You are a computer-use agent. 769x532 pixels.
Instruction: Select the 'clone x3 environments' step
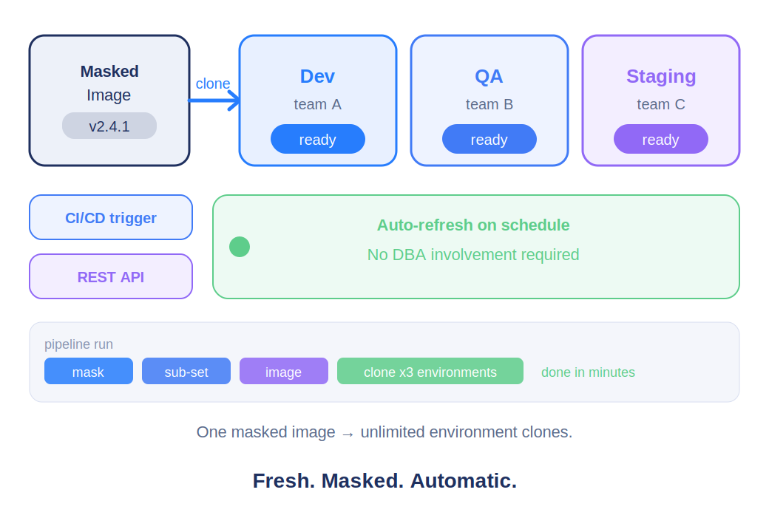[x=430, y=372]
